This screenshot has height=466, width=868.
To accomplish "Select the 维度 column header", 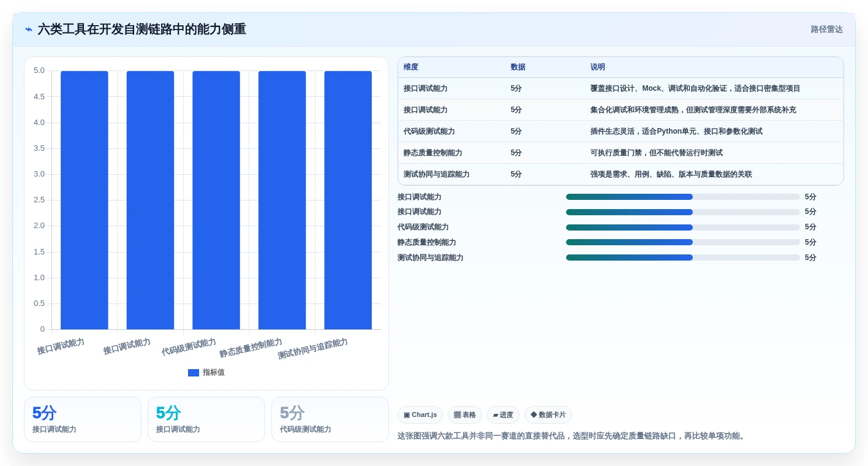I will (x=411, y=67).
